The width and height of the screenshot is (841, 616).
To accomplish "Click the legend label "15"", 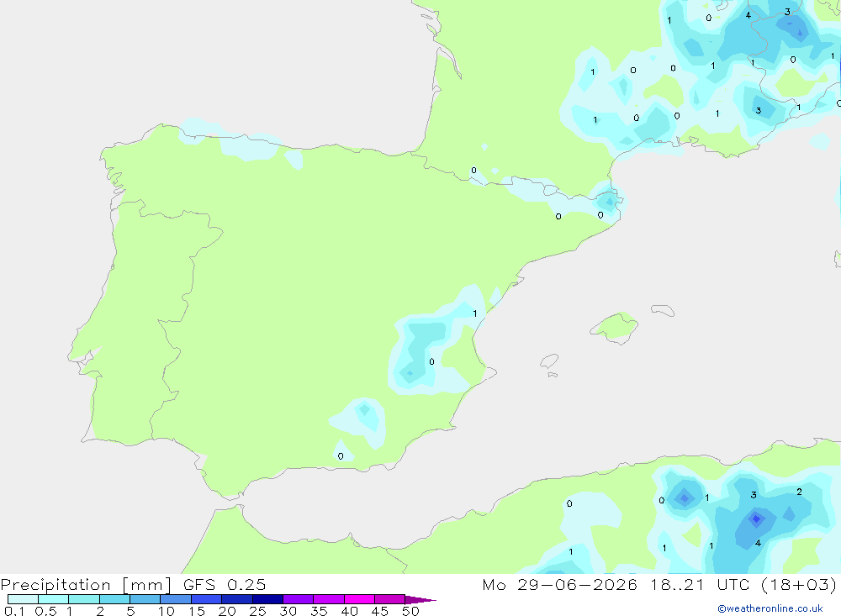I will point(197,611).
